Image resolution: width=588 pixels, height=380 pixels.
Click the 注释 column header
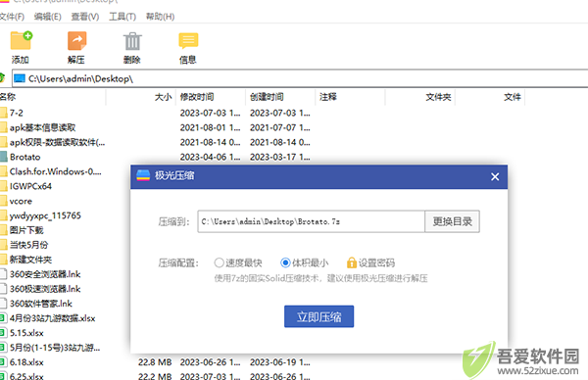(350, 97)
